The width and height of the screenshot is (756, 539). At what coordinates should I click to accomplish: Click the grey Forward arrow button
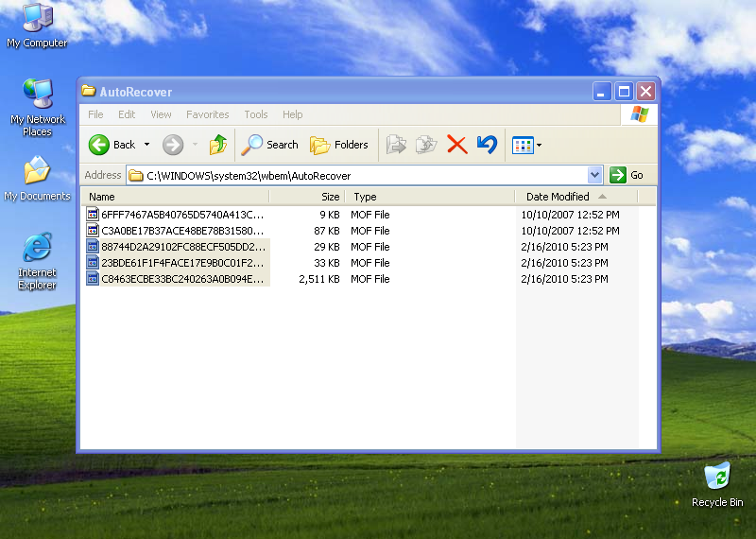pos(173,145)
